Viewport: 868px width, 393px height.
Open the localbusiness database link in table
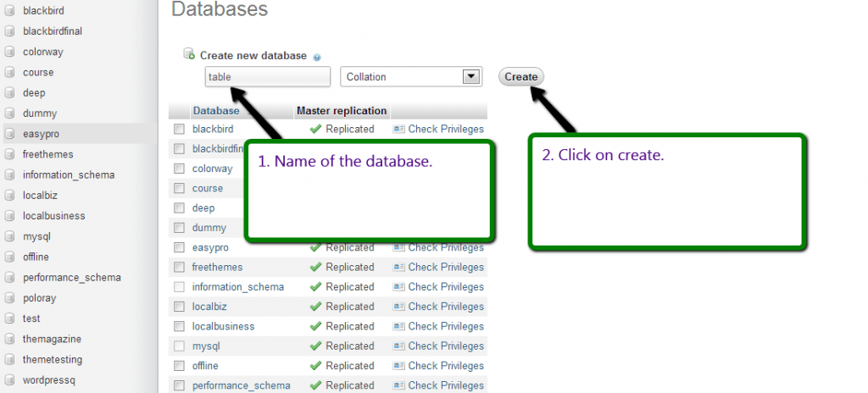223,326
